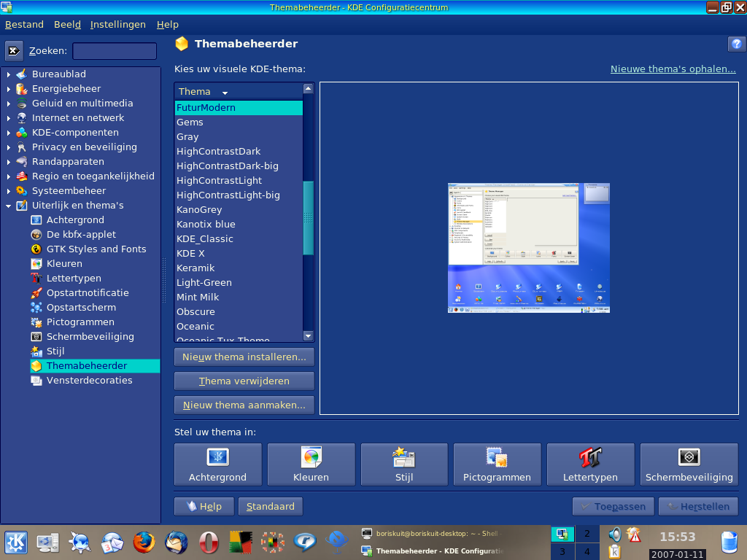Switch to virtual desktop 2 in pager

[x=587, y=534]
